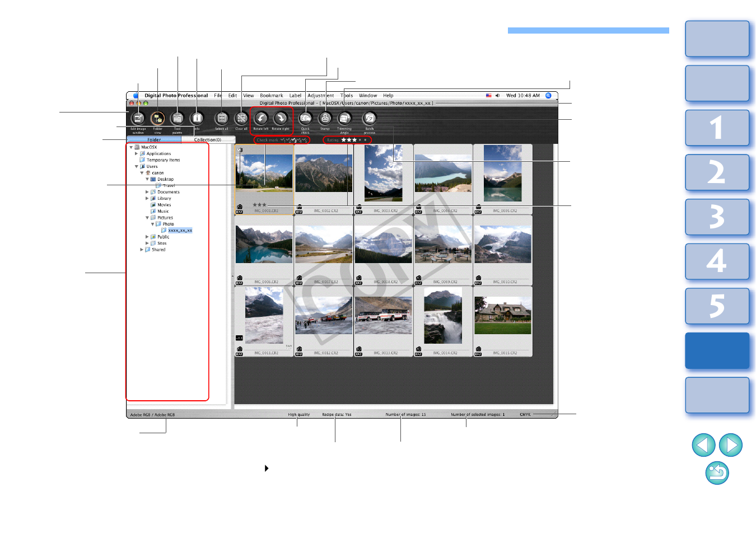
Task: Click the Rotate right icon
Action: (x=281, y=119)
